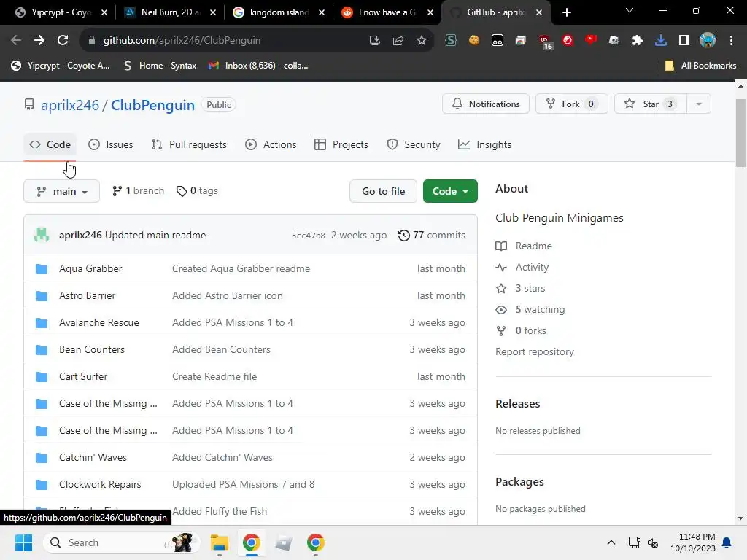Close the Yipcrypt tab
The height and width of the screenshot is (560, 747).
[104, 12]
